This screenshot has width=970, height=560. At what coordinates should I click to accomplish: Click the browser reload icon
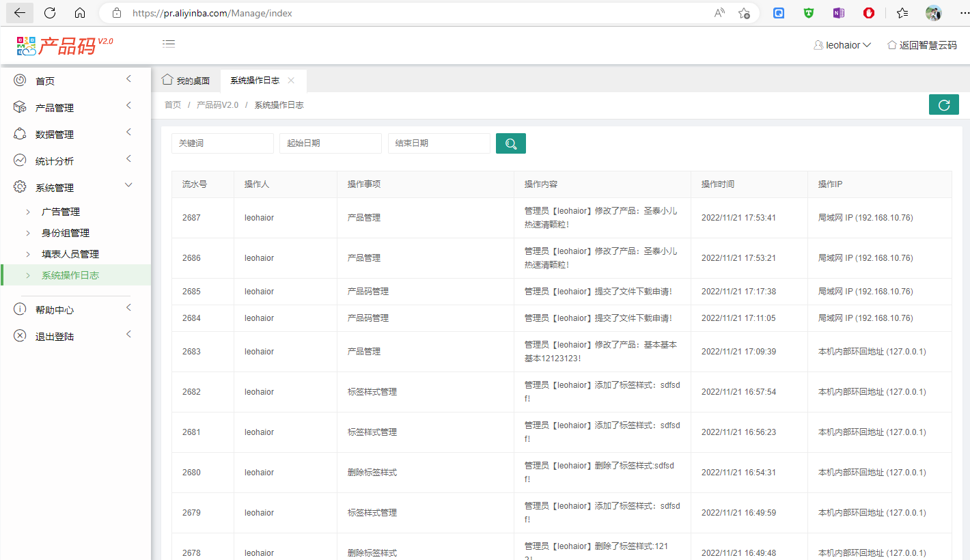(50, 13)
